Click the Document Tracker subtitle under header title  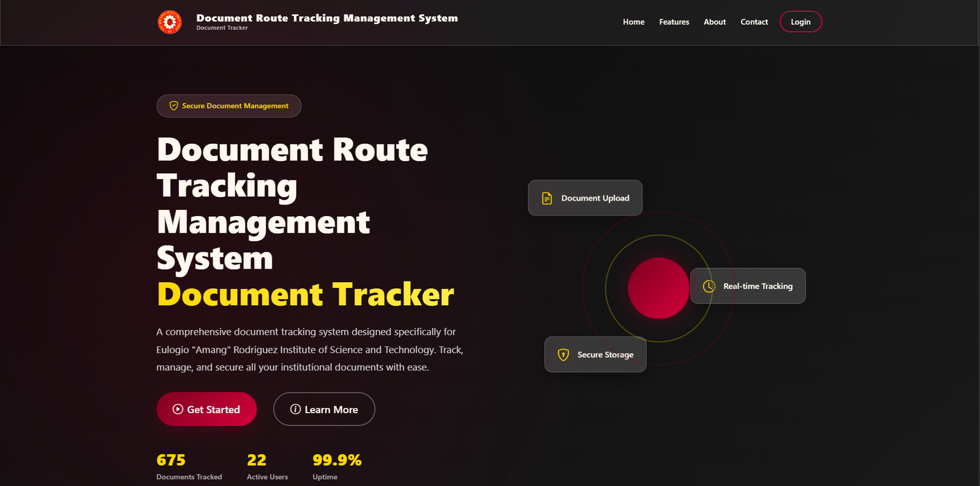pos(222,28)
